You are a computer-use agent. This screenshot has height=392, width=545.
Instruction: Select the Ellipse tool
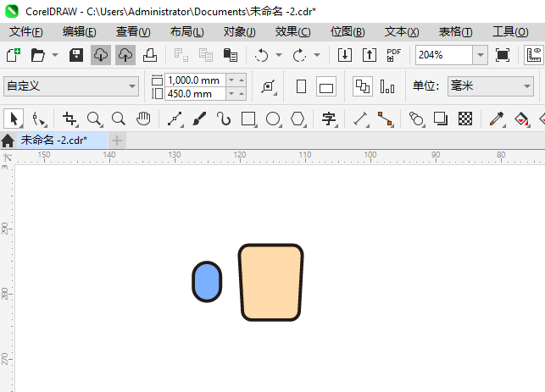[x=273, y=119]
